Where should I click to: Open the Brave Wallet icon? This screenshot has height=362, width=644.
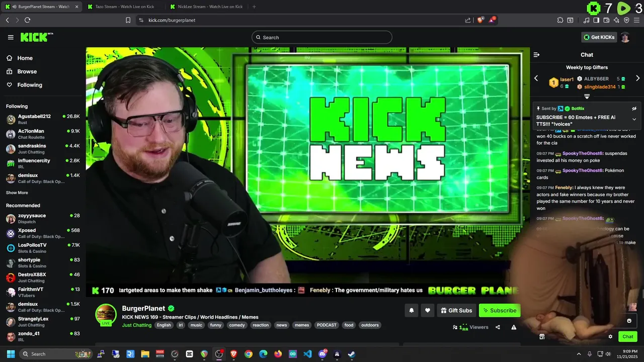tap(606, 20)
